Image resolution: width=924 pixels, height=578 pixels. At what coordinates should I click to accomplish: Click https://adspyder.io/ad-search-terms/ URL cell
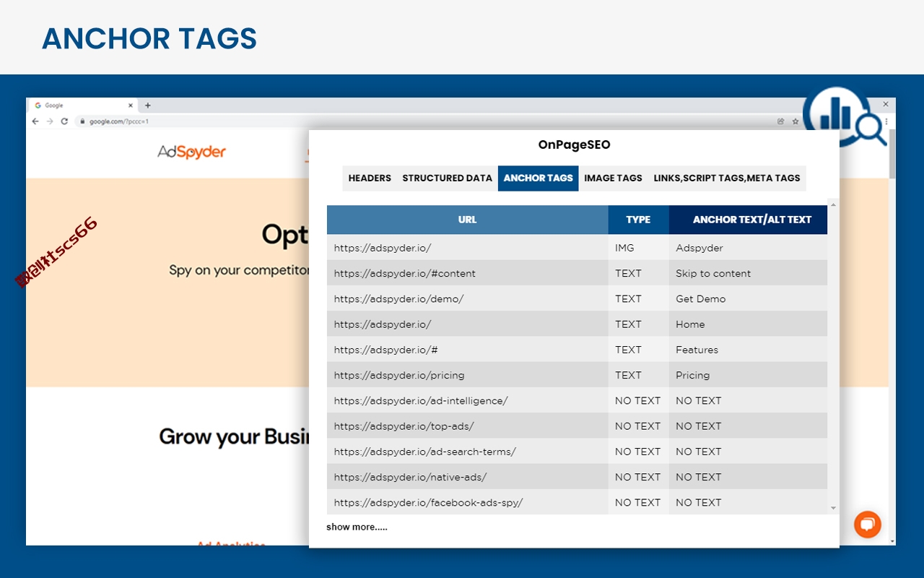[468, 452]
